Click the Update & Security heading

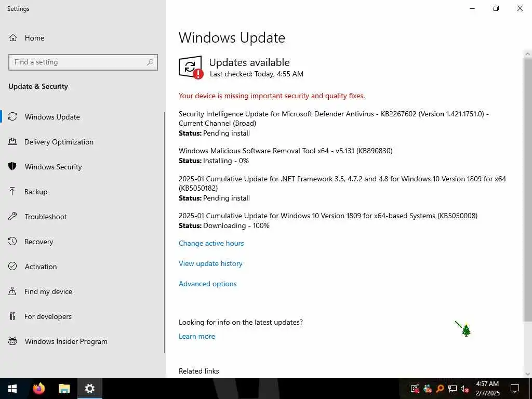click(x=38, y=87)
